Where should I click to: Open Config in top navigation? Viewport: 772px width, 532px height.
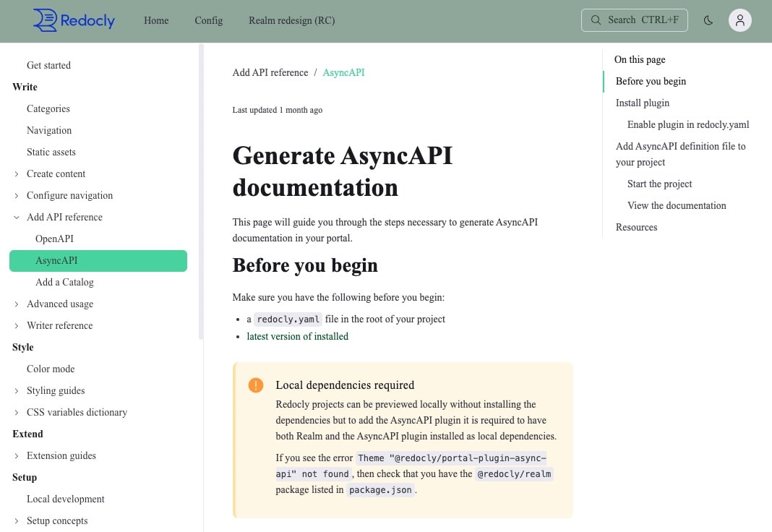coord(209,21)
